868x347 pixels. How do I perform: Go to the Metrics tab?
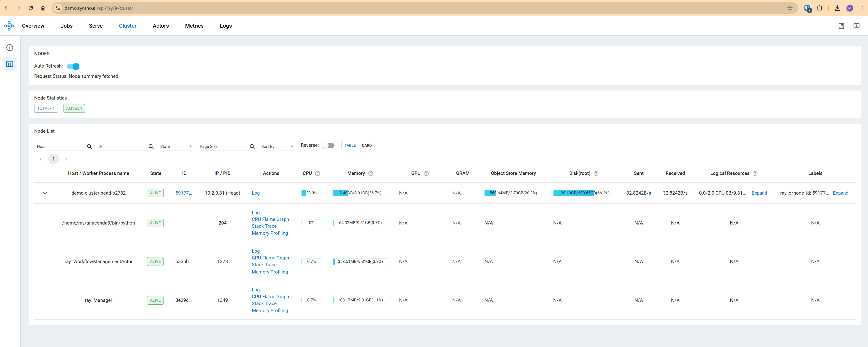tap(194, 26)
